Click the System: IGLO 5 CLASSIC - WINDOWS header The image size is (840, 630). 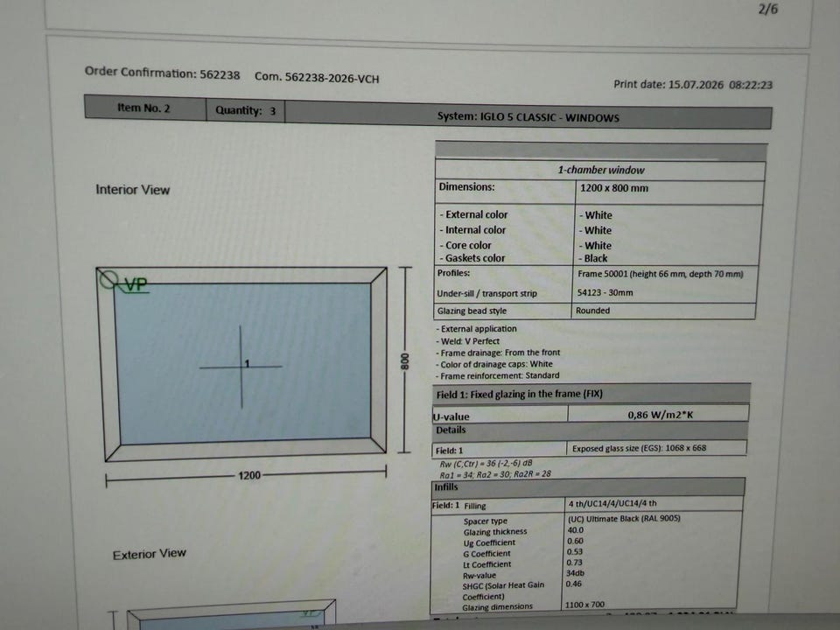tap(528, 116)
